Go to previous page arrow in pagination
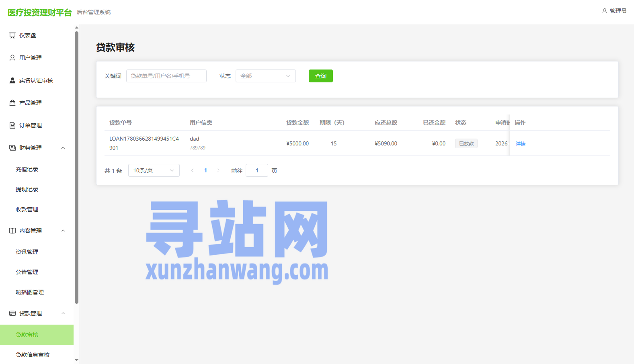 193,170
